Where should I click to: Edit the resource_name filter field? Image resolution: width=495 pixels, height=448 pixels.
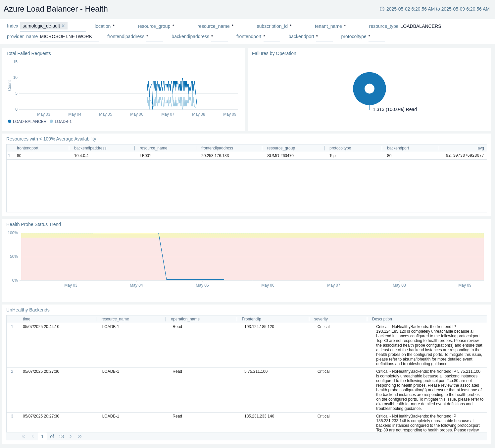tap(240, 26)
